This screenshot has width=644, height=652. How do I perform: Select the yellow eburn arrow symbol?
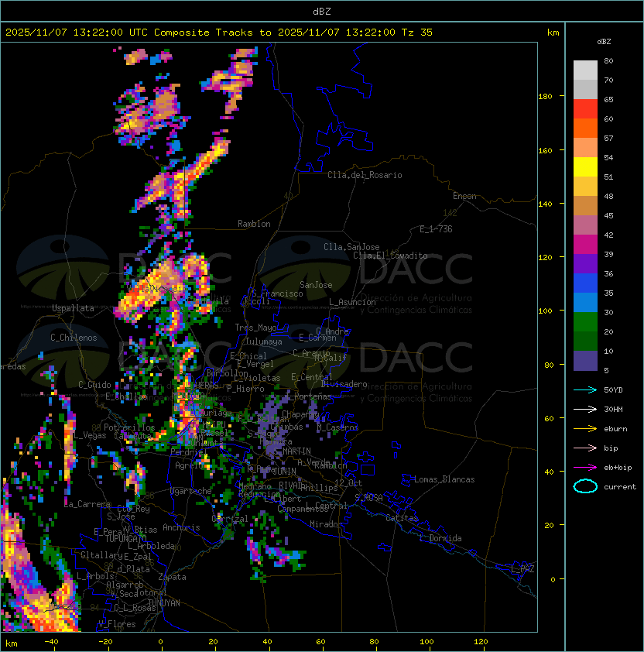[x=585, y=429]
